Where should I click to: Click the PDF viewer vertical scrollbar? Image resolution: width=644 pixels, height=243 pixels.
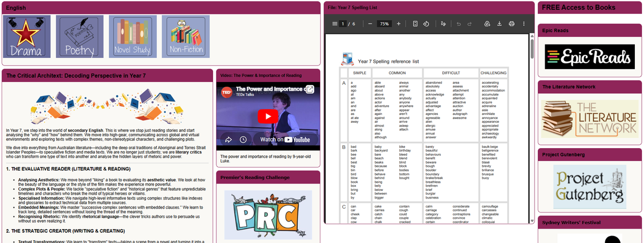click(x=532, y=128)
